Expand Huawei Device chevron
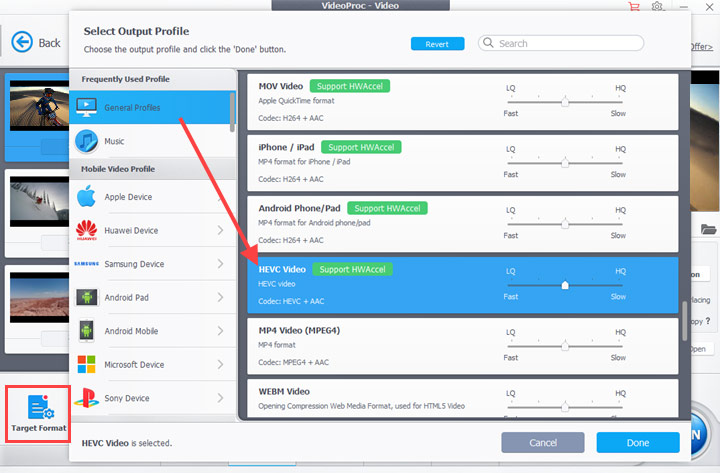Image resolution: width=720 pixels, height=473 pixels. point(220,230)
